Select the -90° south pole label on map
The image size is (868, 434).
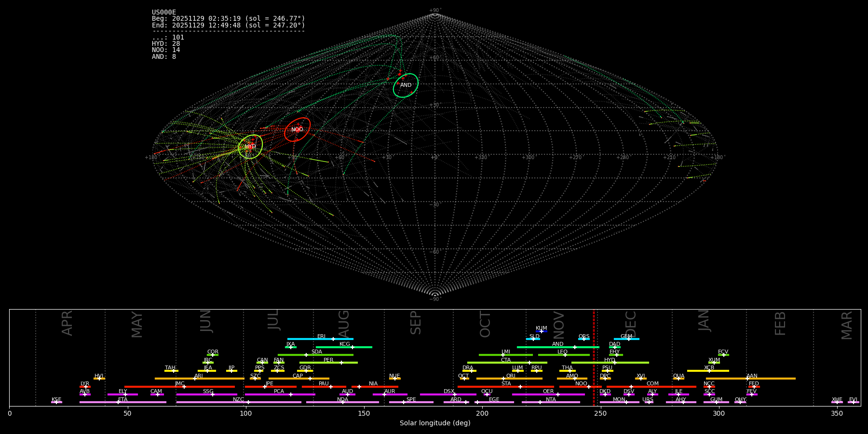click(x=435, y=299)
